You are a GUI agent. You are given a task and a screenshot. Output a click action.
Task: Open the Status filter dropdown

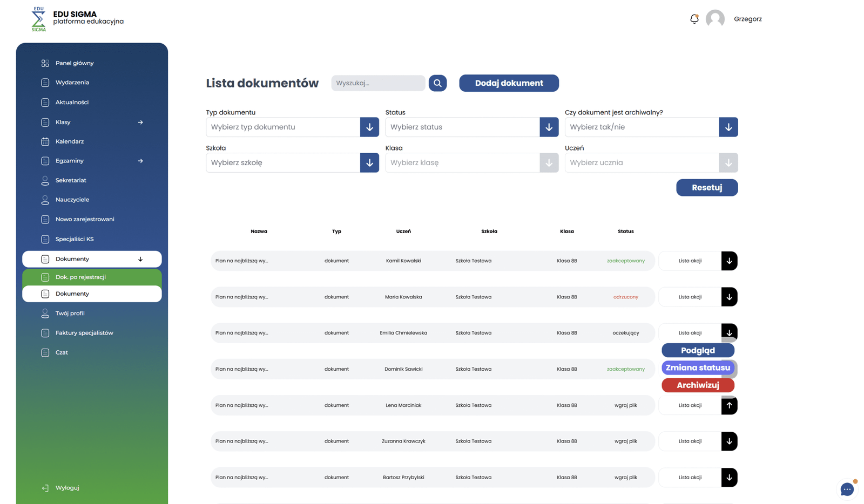click(549, 127)
